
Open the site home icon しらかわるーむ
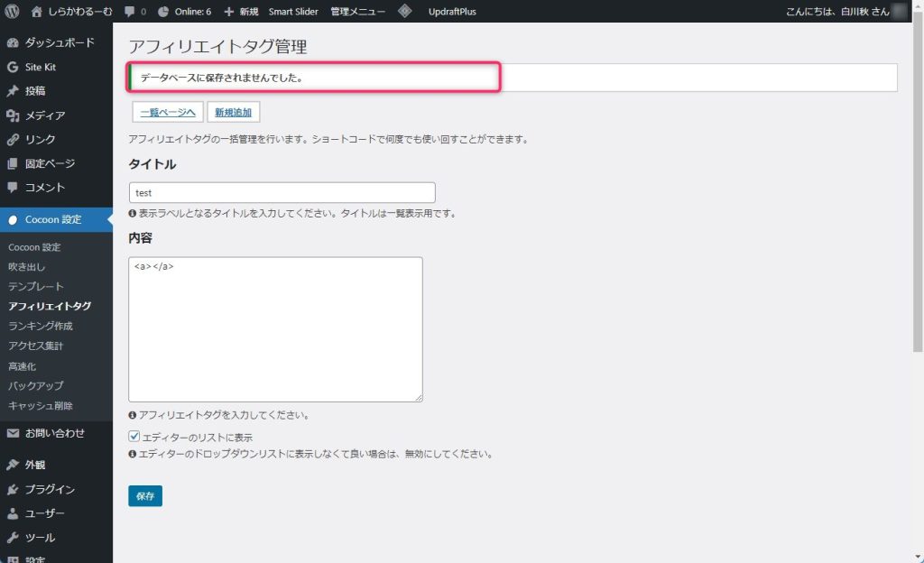36,12
